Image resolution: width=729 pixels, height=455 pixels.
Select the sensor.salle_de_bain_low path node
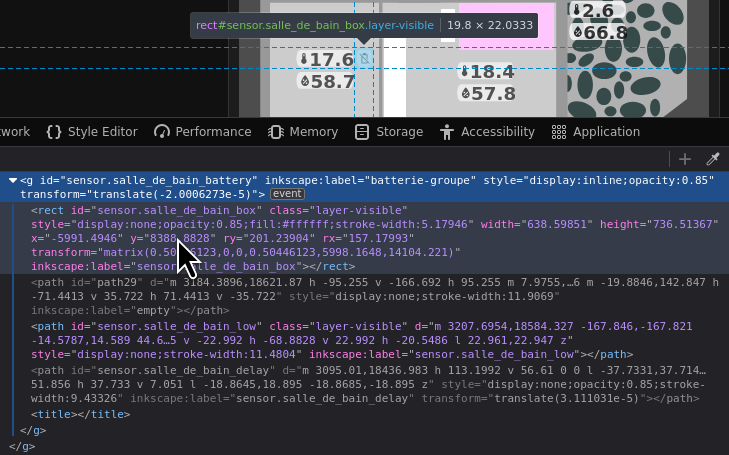(364, 340)
